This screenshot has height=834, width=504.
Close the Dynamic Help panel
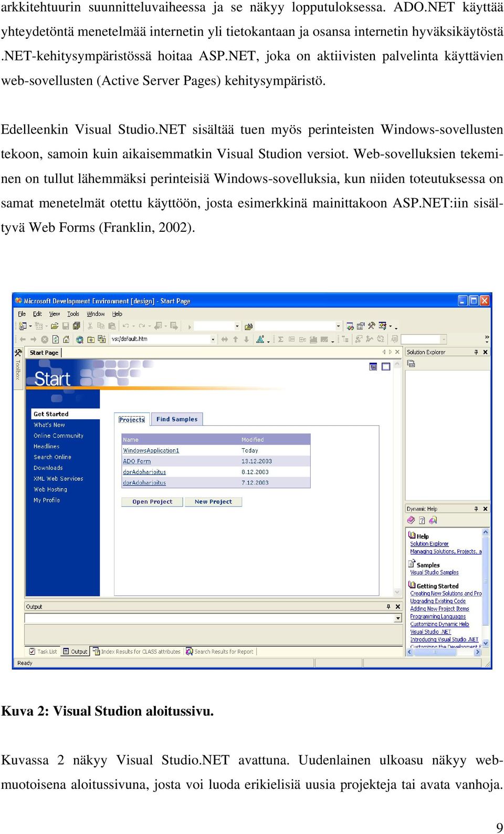pos(485,509)
